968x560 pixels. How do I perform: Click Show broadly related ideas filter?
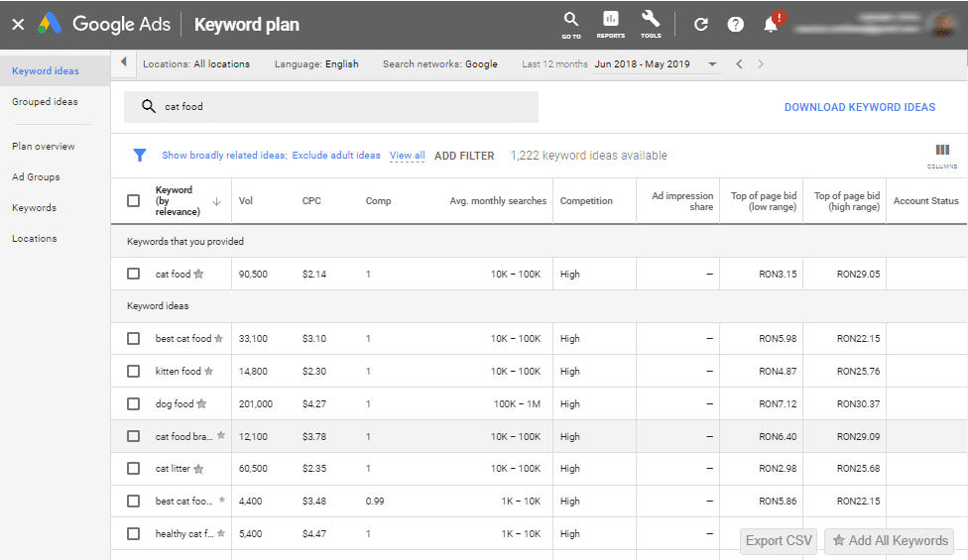(224, 156)
